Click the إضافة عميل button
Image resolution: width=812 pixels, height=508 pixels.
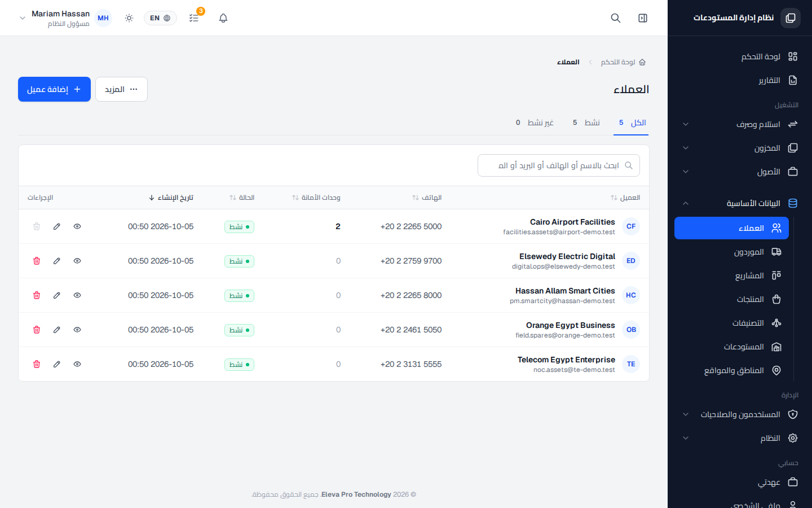pos(54,89)
